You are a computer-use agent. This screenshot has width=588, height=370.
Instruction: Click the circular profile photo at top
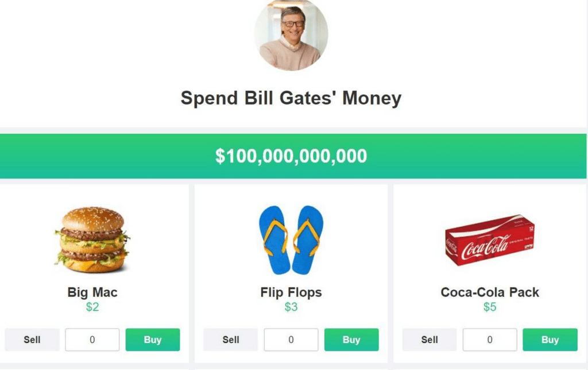[x=291, y=34]
